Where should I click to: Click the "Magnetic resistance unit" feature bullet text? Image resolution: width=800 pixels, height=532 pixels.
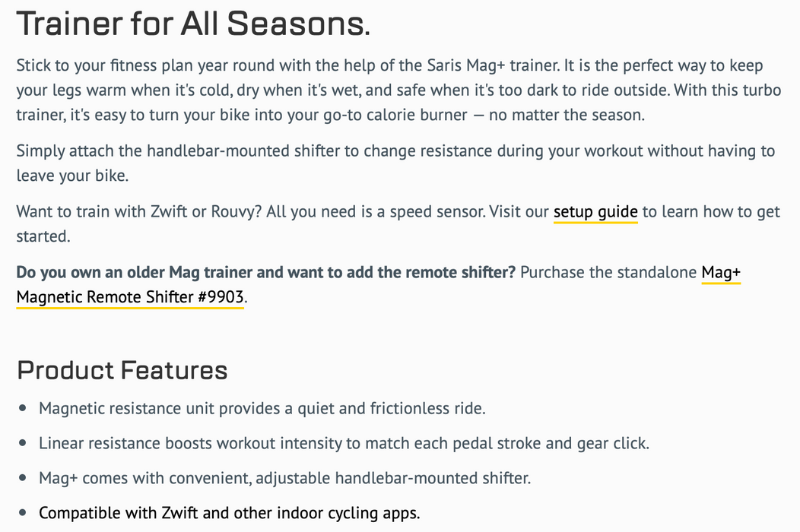point(262,408)
